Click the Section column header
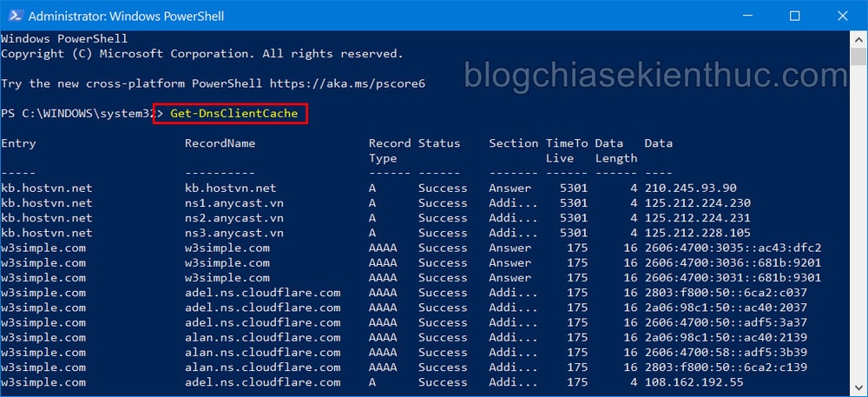 (513, 143)
